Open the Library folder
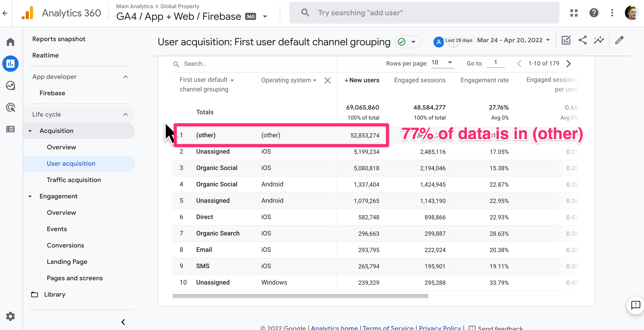Image resolution: width=644 pixels, height=330 pixels. tap(48, 294)
